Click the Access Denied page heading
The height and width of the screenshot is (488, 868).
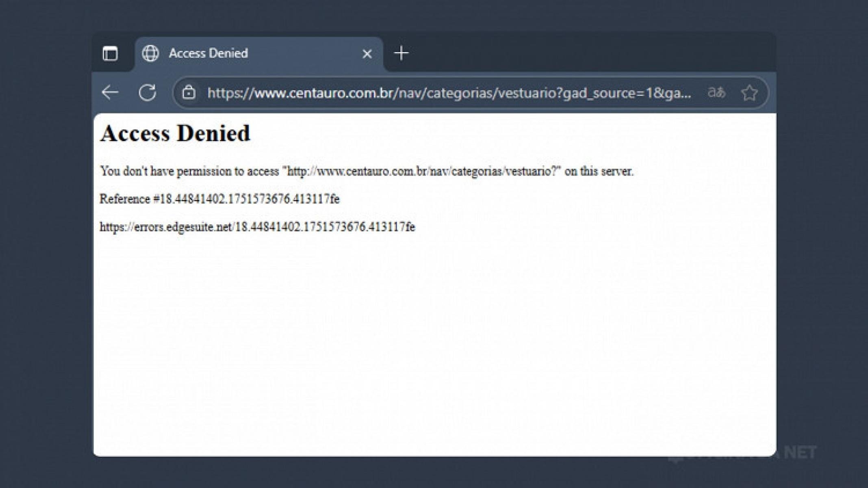tap(175, 133)
